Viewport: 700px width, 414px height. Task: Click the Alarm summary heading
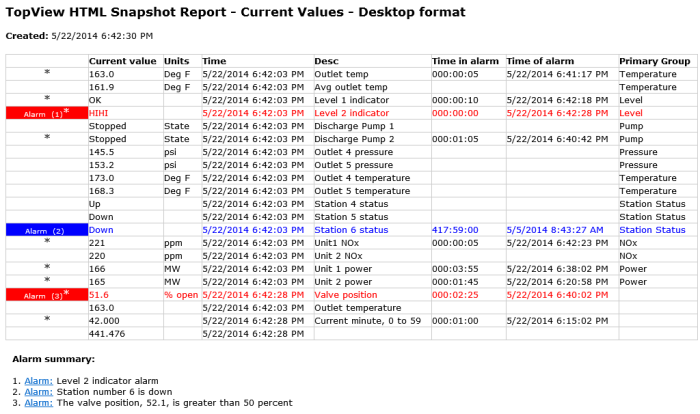tap(54, 359)
